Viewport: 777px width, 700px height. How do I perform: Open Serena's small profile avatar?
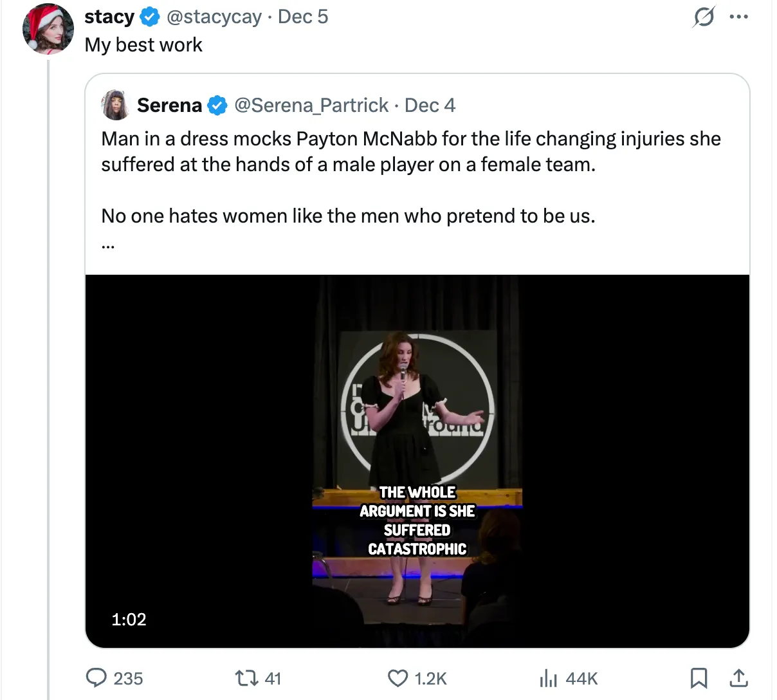tap(116, 106)
